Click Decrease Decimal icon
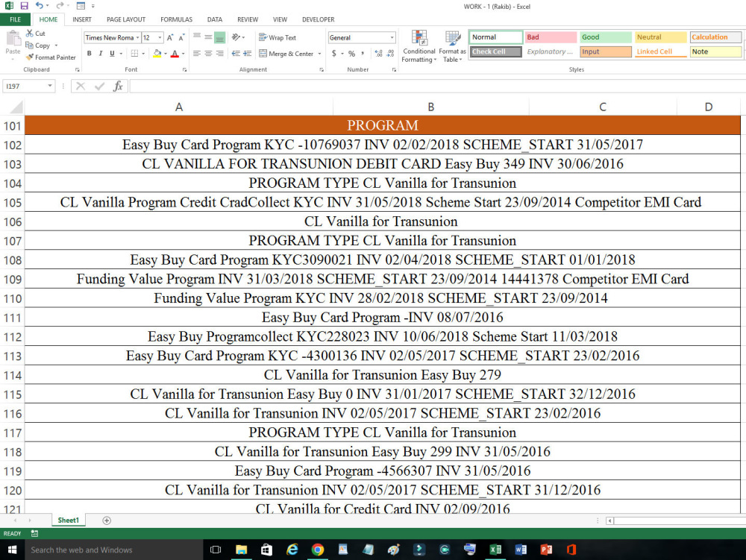This screenshot has height=560, width=746. [x=390, y=54]
